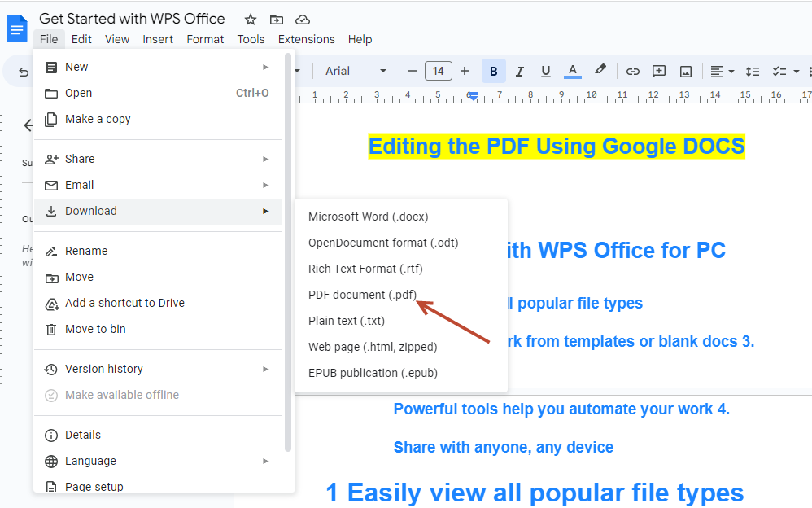Open the Extensions menu

[x=306, y=39]
